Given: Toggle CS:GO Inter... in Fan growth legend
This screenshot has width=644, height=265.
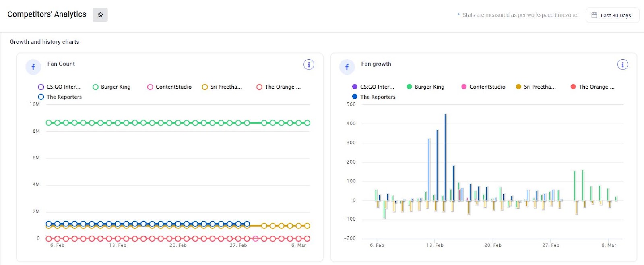Looking at the screenshot, I should click(x=373, y=87).
